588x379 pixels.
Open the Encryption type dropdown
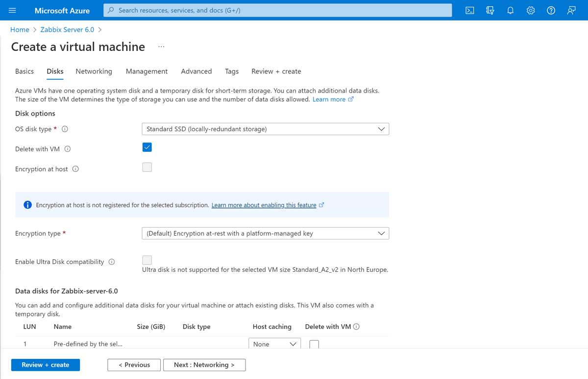tap(265, 234)
